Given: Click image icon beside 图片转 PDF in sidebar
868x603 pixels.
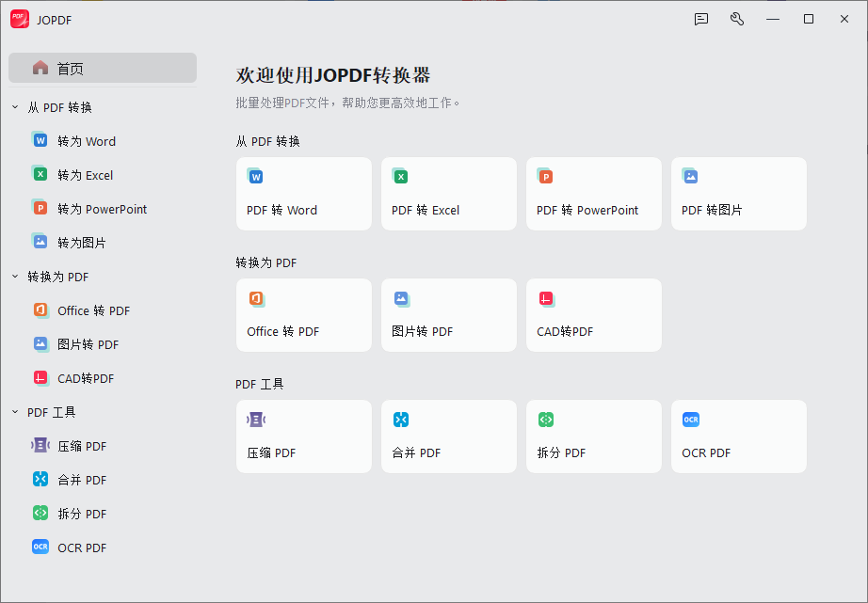Looking at the screenshot, I should tap(40, 343).
